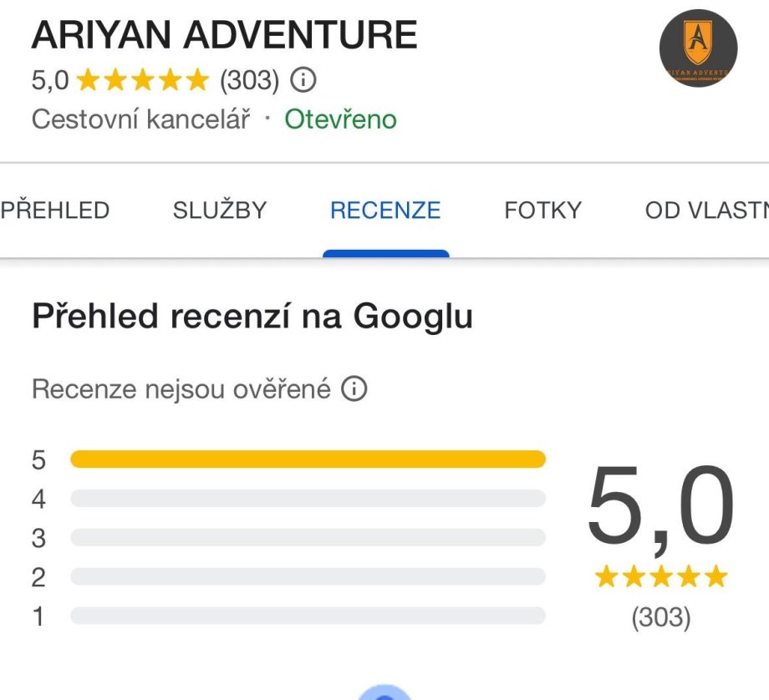The width and height of the screenshot is (769, 700).
Task: Select the 3-star rating bar
Action: (x=308, y=538)
